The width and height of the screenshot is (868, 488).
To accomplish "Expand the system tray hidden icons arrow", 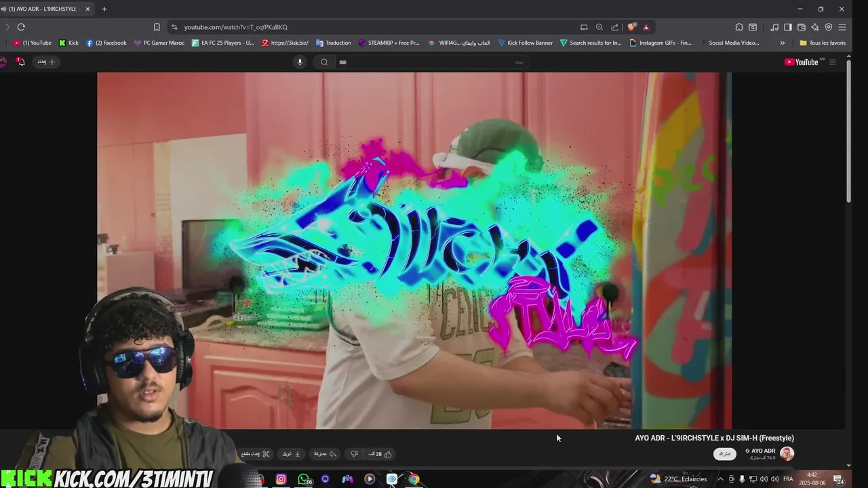I will pos(721,479).
